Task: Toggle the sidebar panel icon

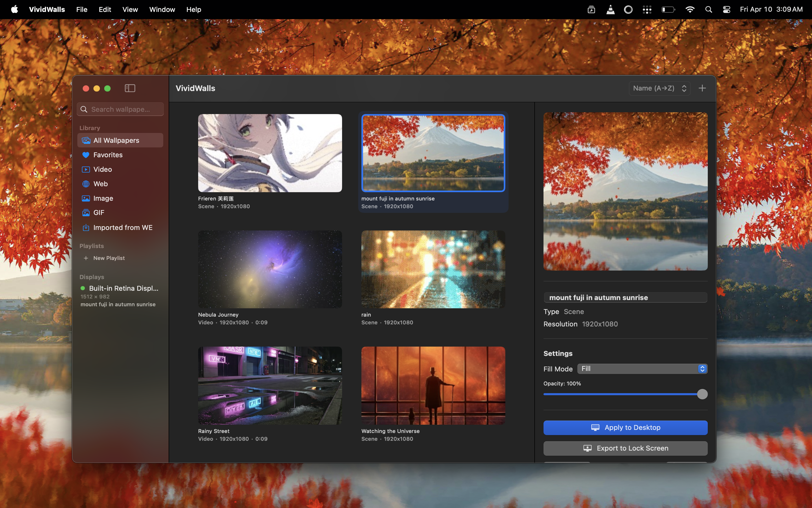Action: [130, 88]
